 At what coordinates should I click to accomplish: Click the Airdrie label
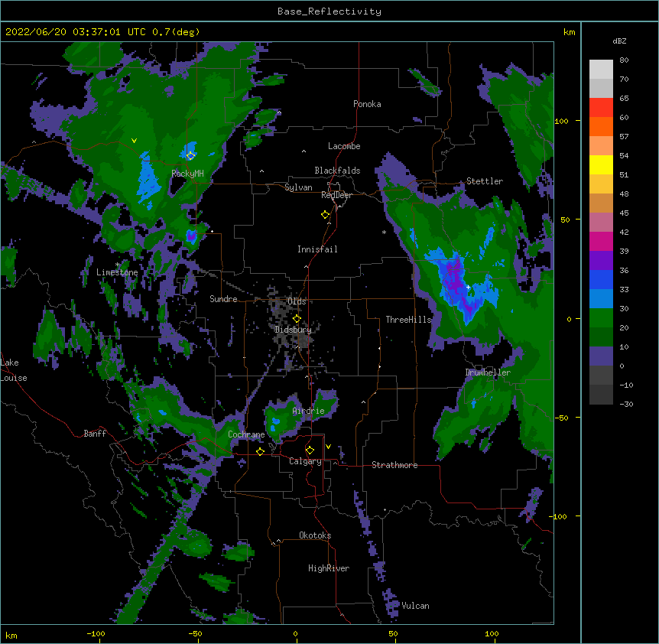308,411
